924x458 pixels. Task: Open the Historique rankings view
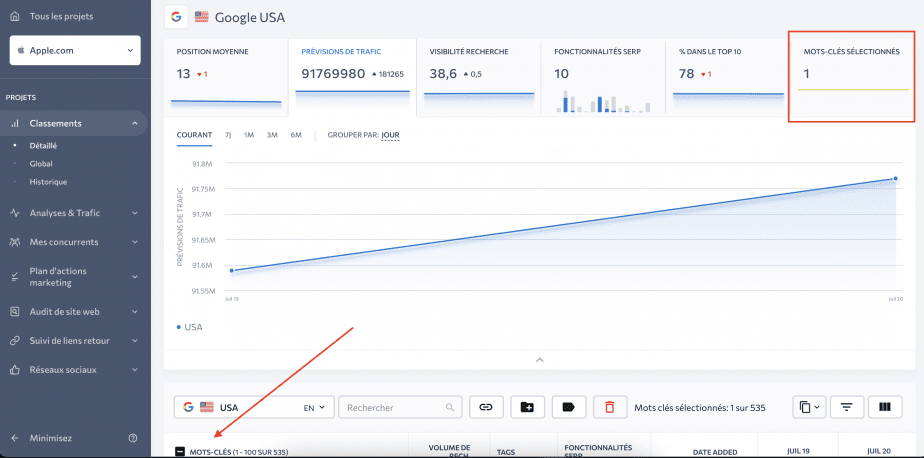point(48,182)
